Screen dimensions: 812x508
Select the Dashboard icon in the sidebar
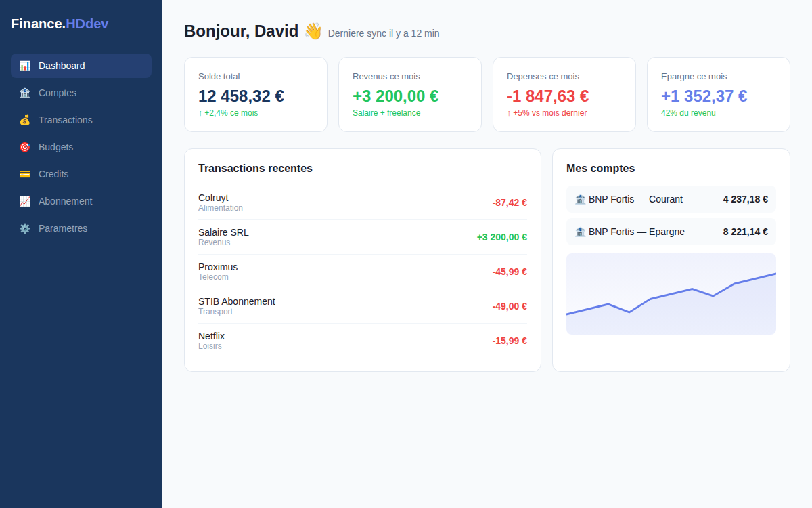(x=25, y=66)
